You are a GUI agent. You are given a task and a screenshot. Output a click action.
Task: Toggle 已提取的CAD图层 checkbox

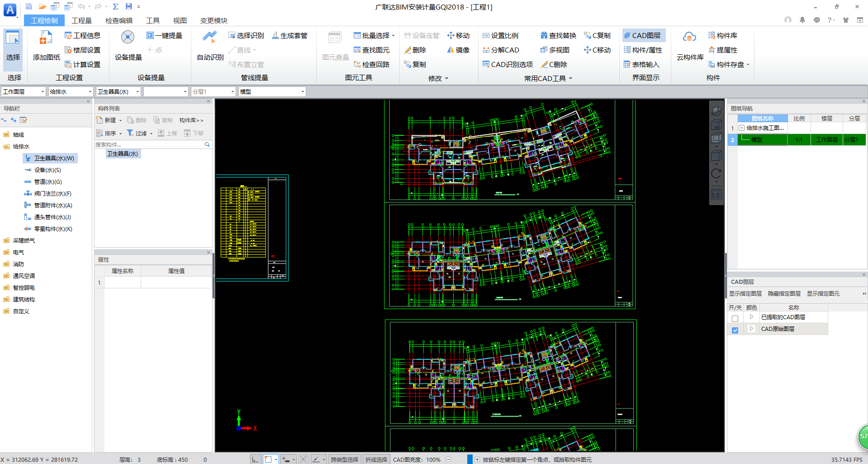[735, 319]
